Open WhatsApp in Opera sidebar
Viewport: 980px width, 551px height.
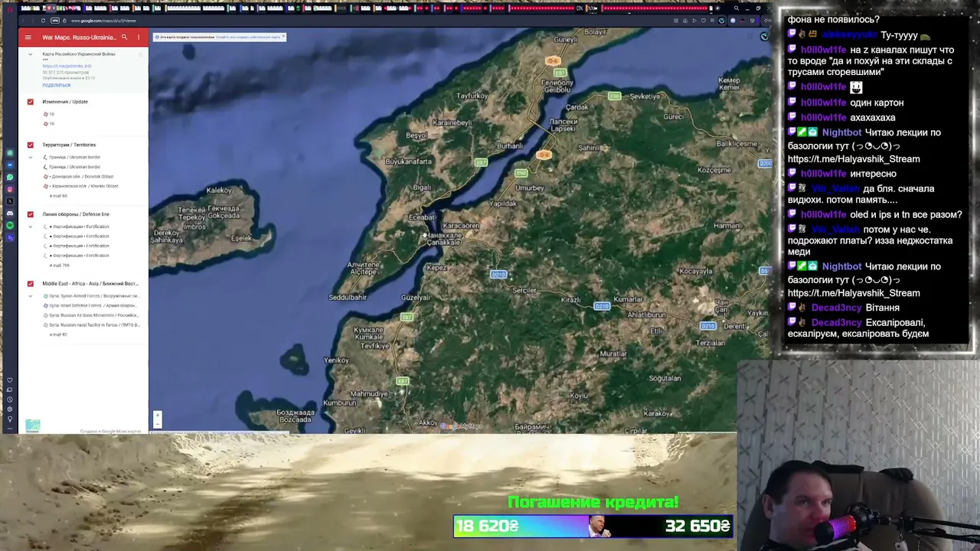click(10, 177)
